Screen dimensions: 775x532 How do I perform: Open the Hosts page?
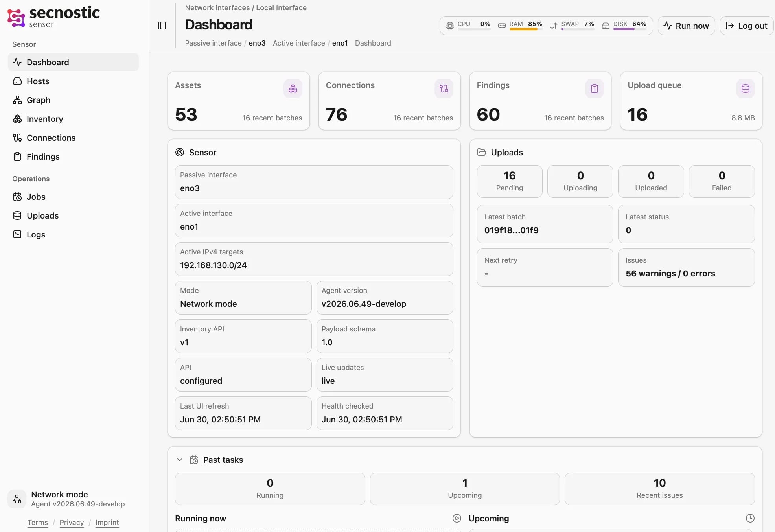(x=73, y=81)
